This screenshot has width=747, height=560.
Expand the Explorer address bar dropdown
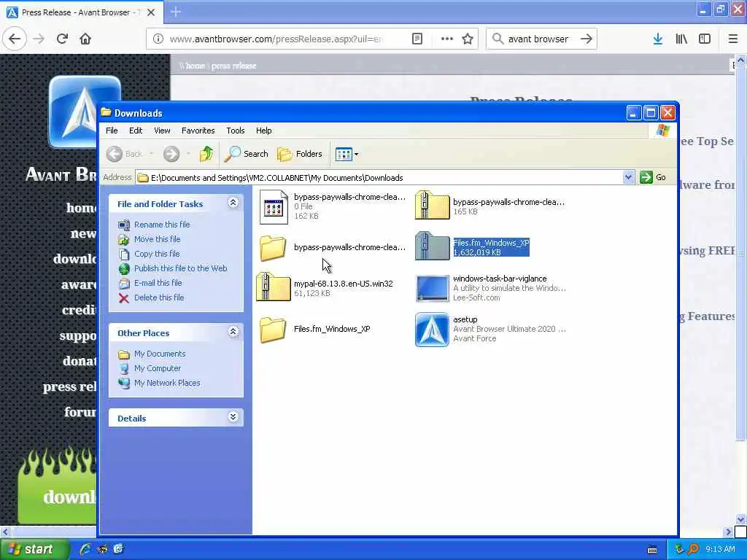pyautogui.click(x=628, y=178)
